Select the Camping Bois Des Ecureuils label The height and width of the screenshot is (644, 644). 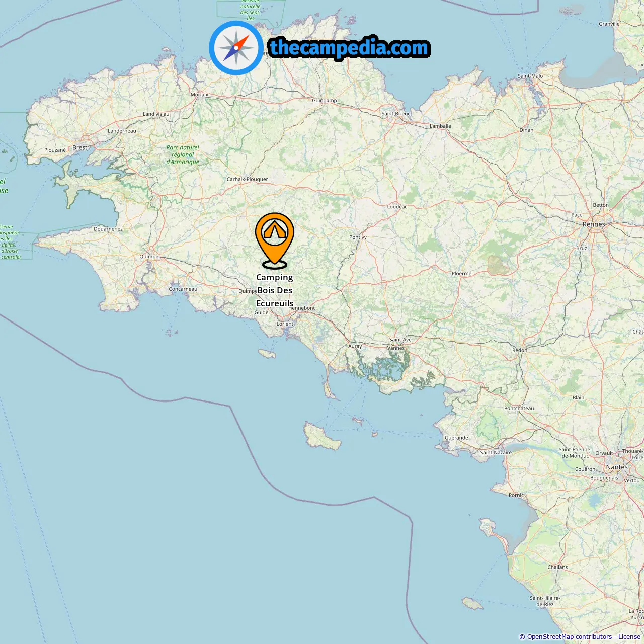(275, 290)
